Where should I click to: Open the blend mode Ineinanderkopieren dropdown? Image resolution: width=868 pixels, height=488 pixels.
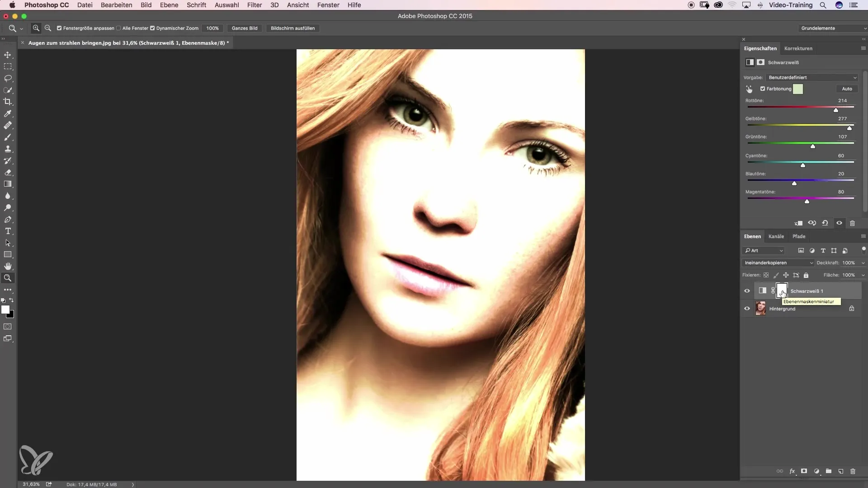778,263
